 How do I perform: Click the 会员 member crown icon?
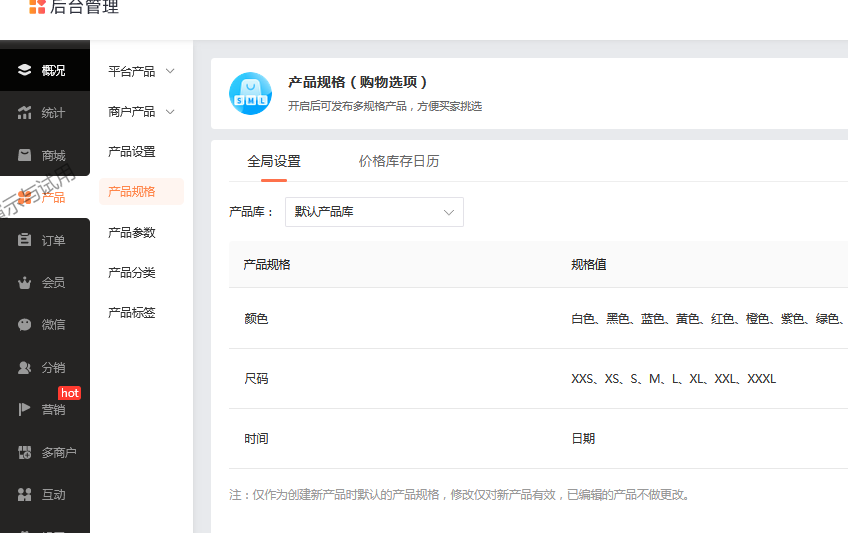25,283
